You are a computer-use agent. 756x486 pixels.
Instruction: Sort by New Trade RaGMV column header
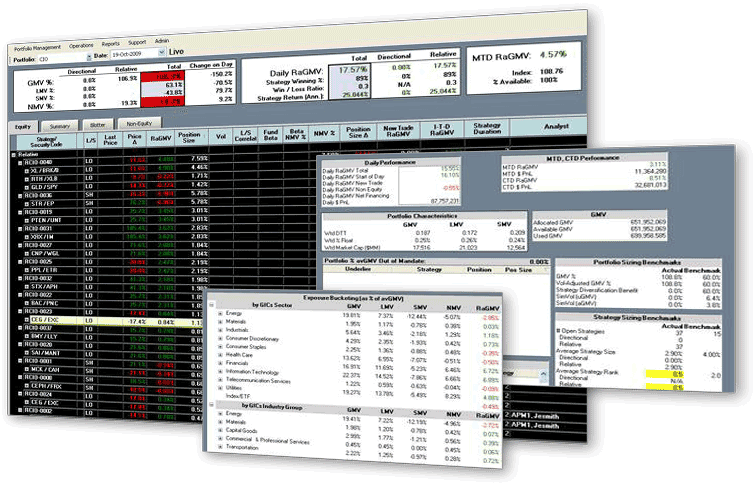(x=398, y=131)
